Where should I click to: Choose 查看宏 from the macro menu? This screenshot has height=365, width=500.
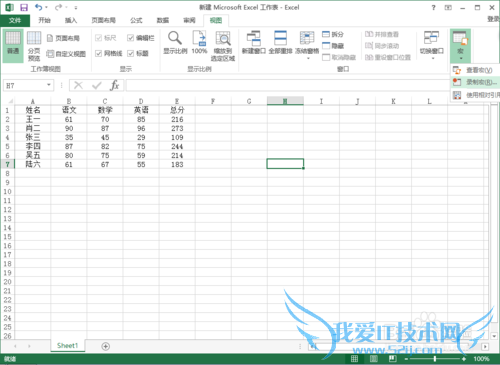click(x=476, y=70)
